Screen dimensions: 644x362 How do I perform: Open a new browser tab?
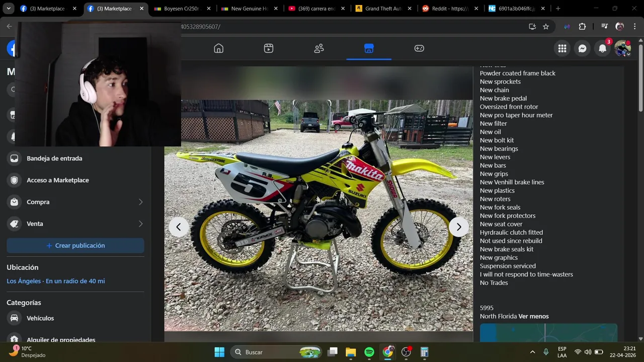[558, 9]
